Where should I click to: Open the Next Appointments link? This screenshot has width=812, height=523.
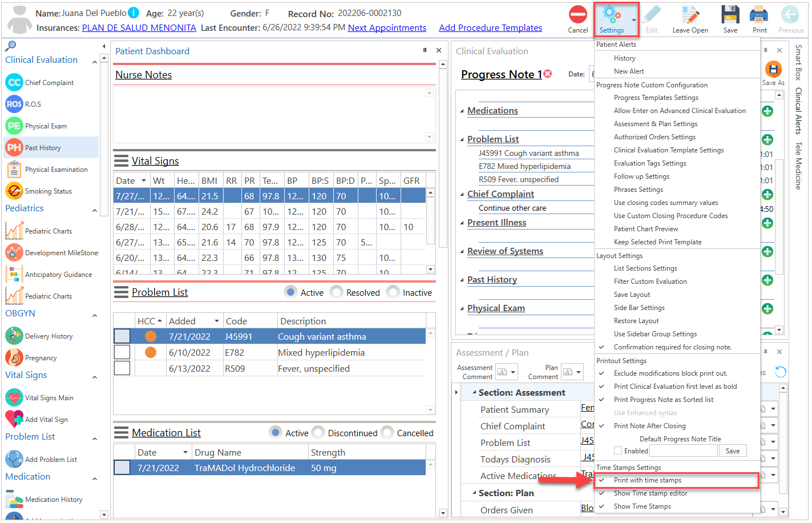pos(387,27)
